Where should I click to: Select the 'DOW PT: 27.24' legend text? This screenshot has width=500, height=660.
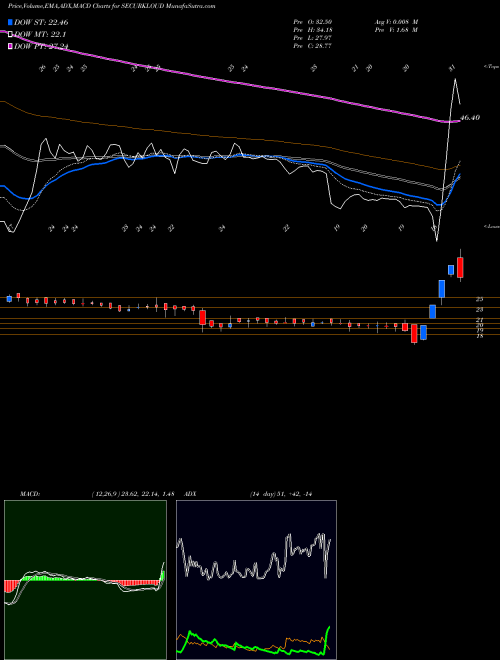click(x=41, y=46)
